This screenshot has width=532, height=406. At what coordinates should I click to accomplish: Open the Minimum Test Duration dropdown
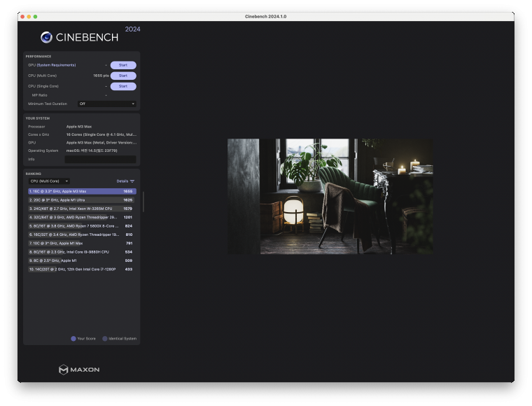click(107, 104)
